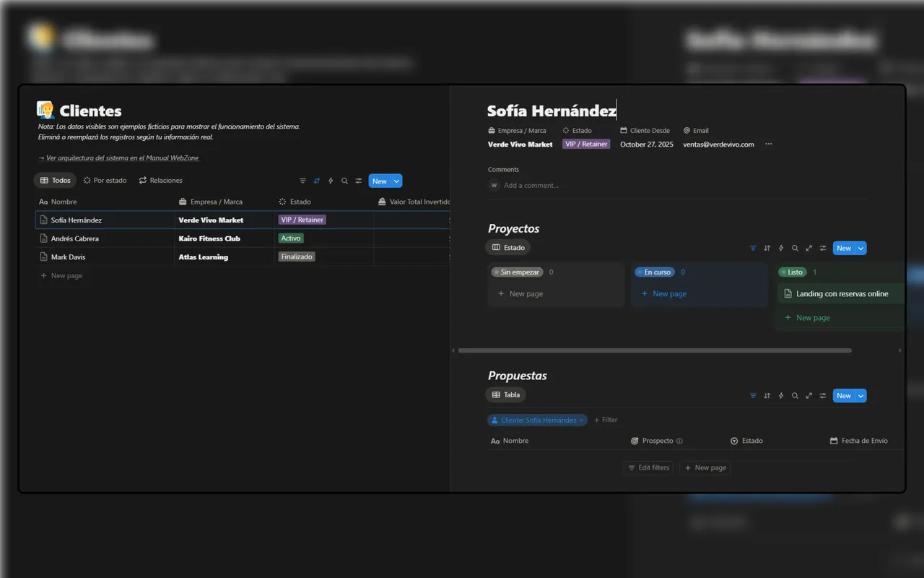
Task: Click page icon of Mark Davis row
Action: pyautogui.click(x=44, y=257)
